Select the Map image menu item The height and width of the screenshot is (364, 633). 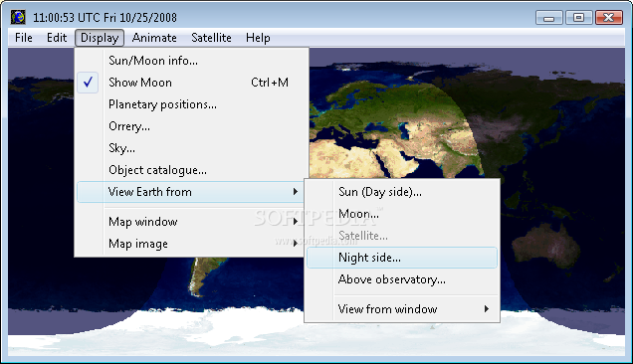click(190, 244)
